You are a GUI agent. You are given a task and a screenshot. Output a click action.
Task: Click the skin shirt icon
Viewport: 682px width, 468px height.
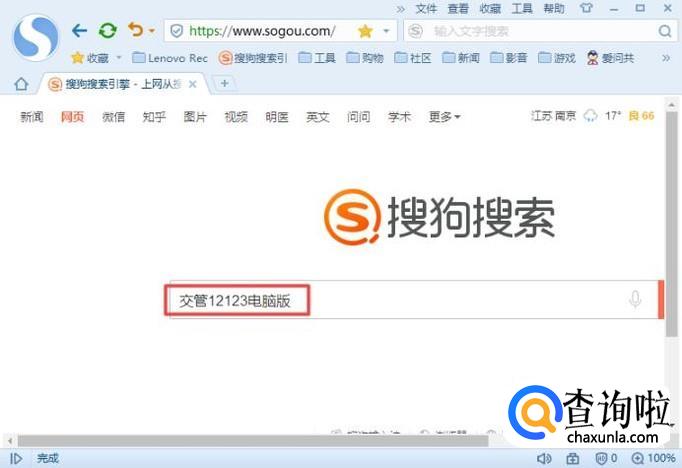(586, 8)
